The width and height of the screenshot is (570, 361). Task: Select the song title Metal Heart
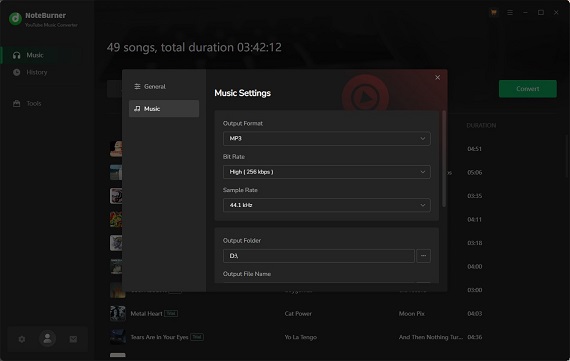click(x=146, y=313)
